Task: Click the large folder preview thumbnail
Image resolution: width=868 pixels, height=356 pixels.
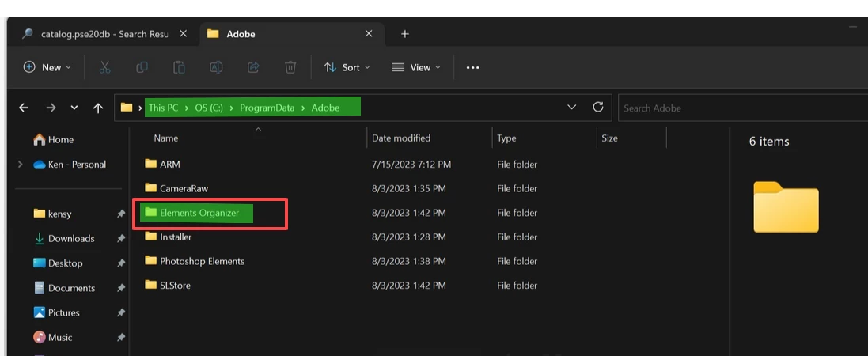Action: (x=786, y=207)
